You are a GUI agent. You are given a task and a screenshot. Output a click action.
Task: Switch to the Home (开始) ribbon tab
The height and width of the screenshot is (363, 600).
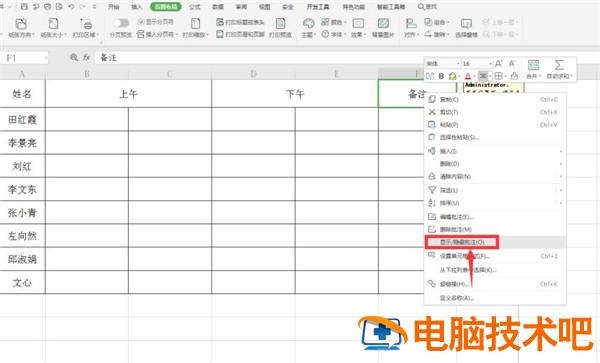click(114, 7)
